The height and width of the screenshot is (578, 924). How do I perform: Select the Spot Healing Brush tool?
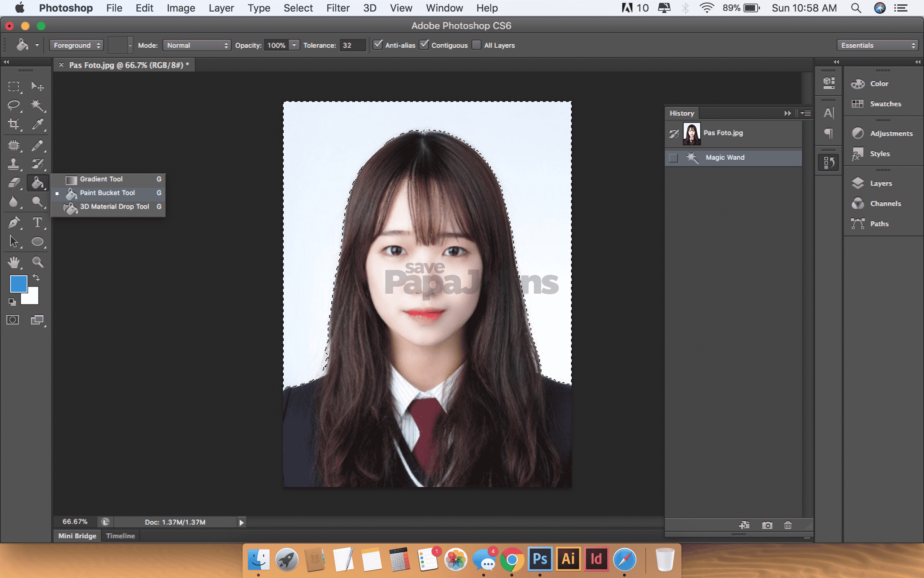(x=14, y=145)
